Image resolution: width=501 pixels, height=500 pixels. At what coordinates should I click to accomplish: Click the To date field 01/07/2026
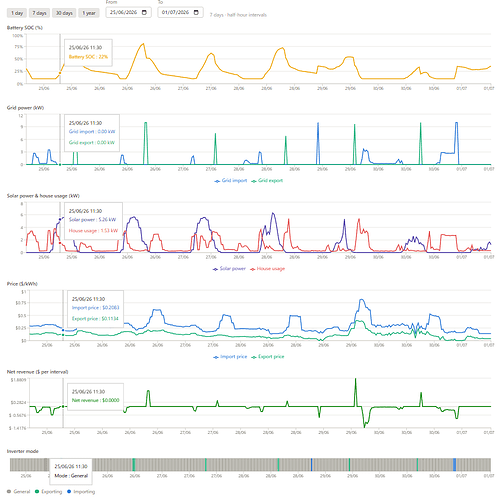click(180, 12)
